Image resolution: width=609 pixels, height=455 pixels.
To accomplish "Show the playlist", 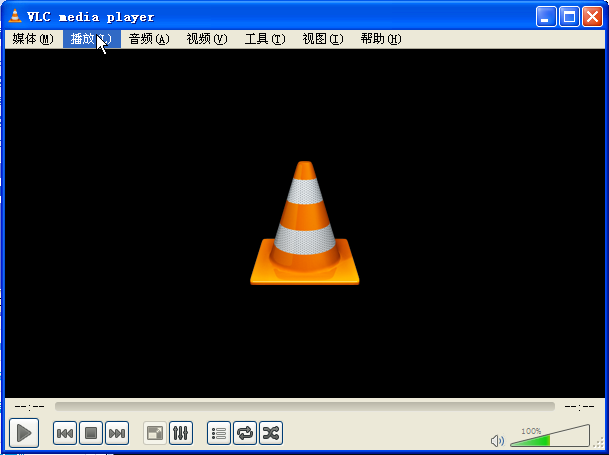I will coord(219,433).
